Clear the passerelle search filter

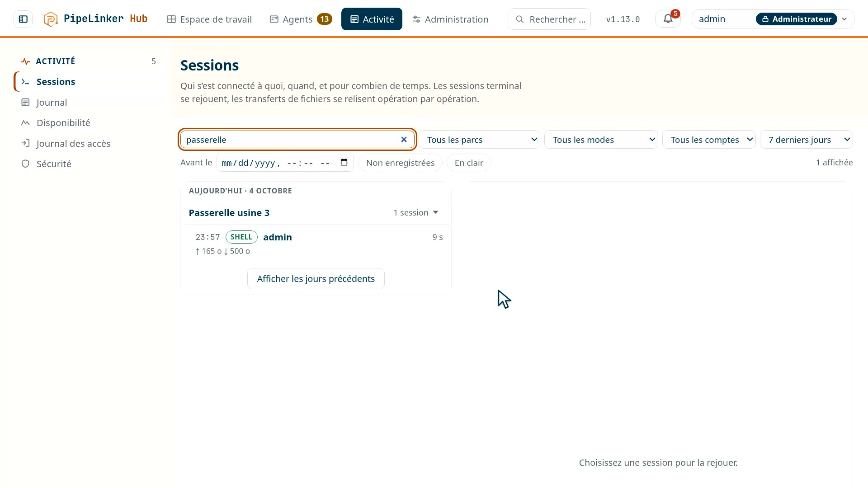[404, 140]
